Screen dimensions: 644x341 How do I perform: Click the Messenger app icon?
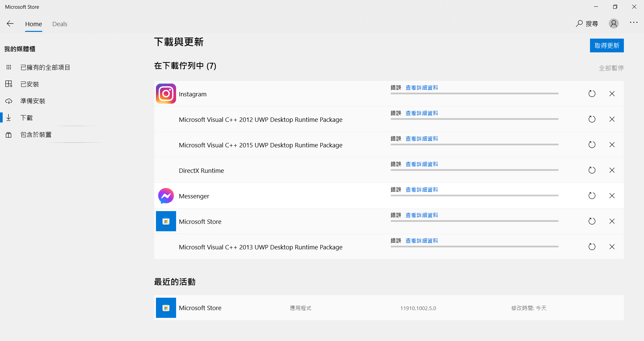(166, 196)
